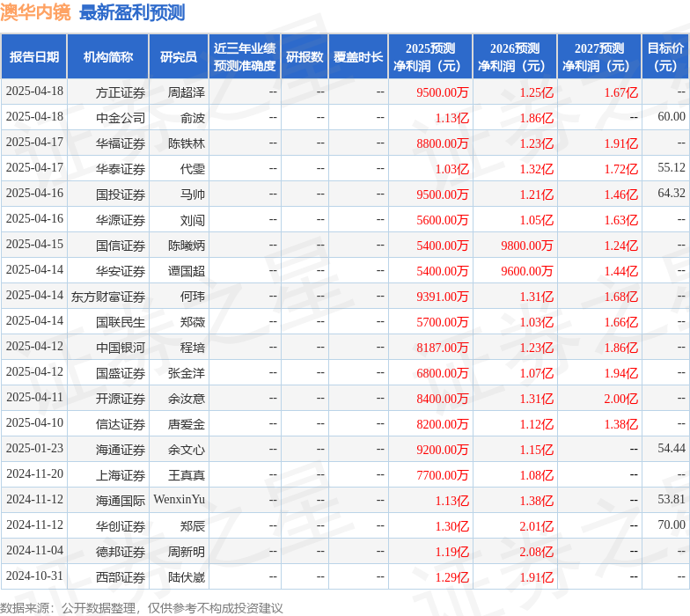
Task: Click the 2027预测净利润 column header
Action: (x=599, y=57)
